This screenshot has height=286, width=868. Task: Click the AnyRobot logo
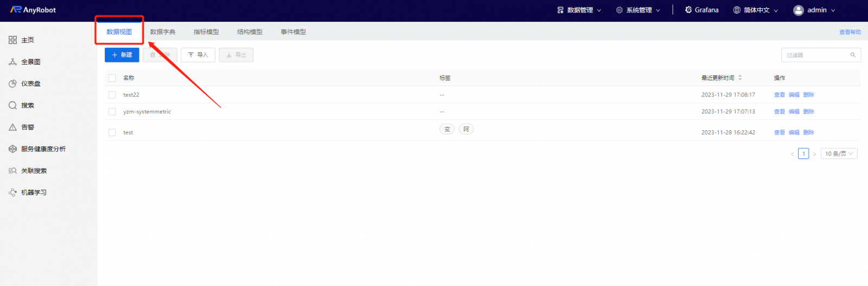point(33,10)
